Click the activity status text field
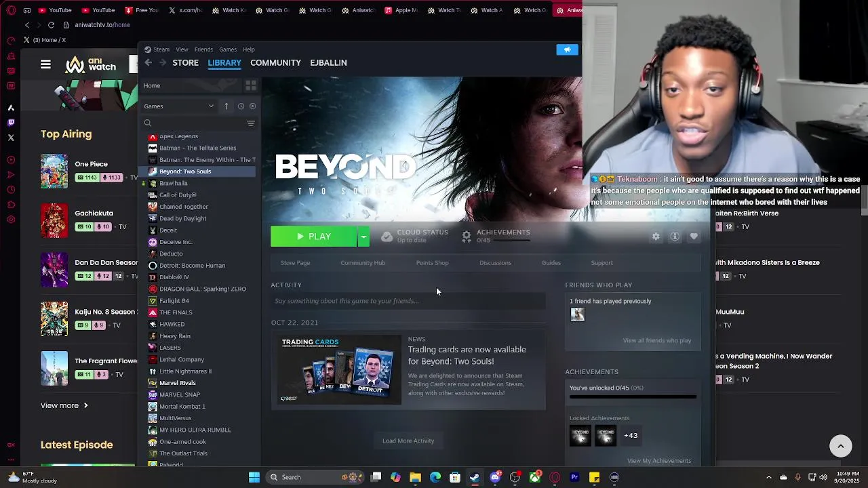868x488 pixels. pos(408,301)
